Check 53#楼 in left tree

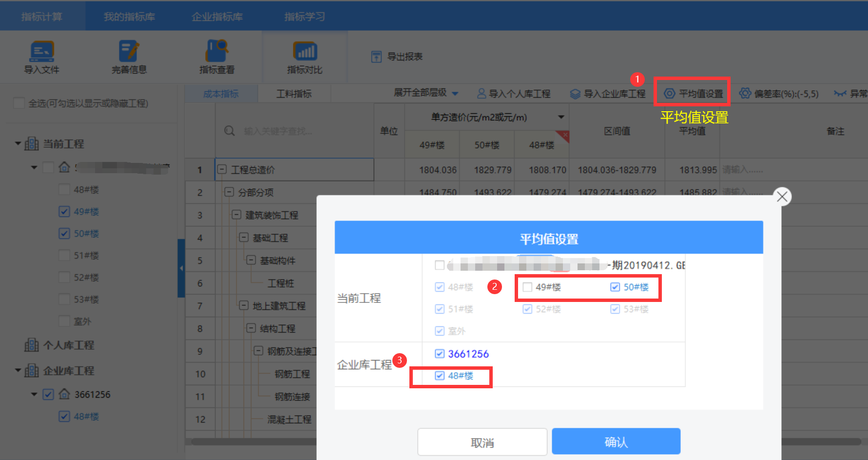[x=64, y=299]
